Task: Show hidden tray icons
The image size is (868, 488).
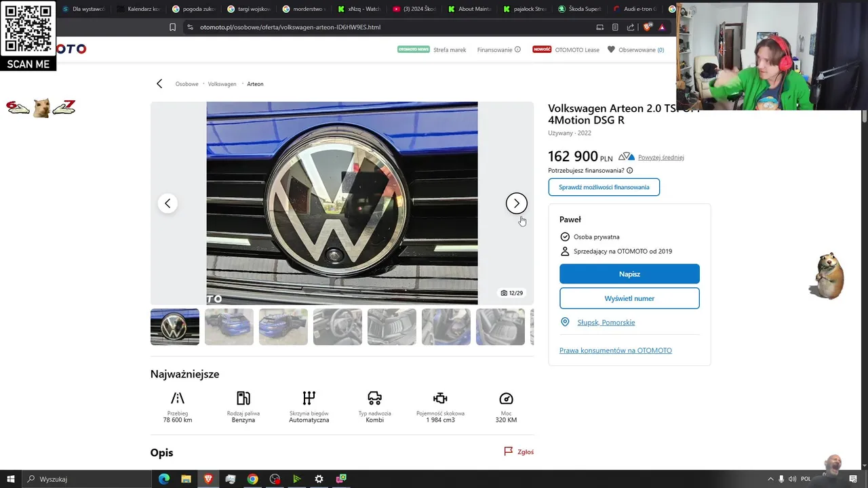Action: pyautogui.click(x=770, y=479)
